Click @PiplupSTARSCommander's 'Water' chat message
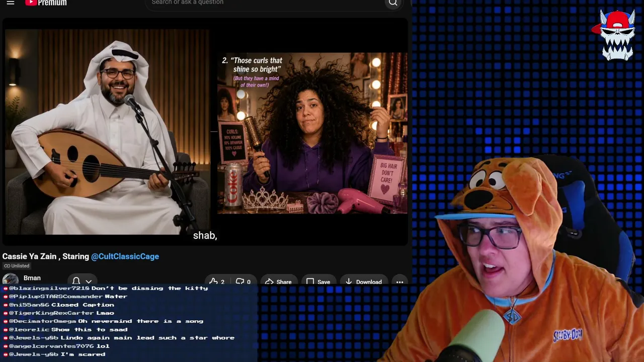644x362 pixels. point(65,296)
